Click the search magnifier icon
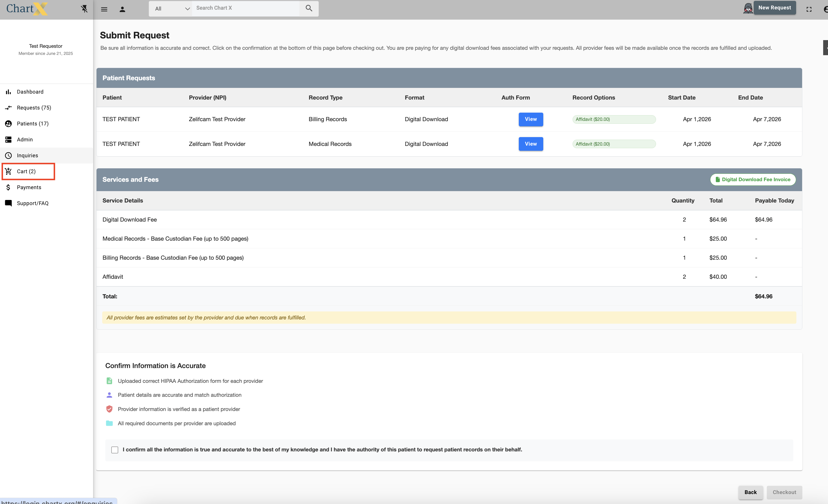This screenshot has width=828, height=504. 309,9
